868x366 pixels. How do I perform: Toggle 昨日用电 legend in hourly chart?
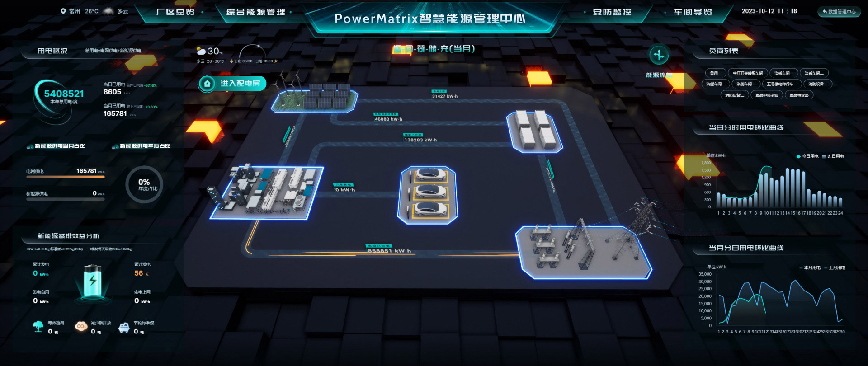point(833,156)
